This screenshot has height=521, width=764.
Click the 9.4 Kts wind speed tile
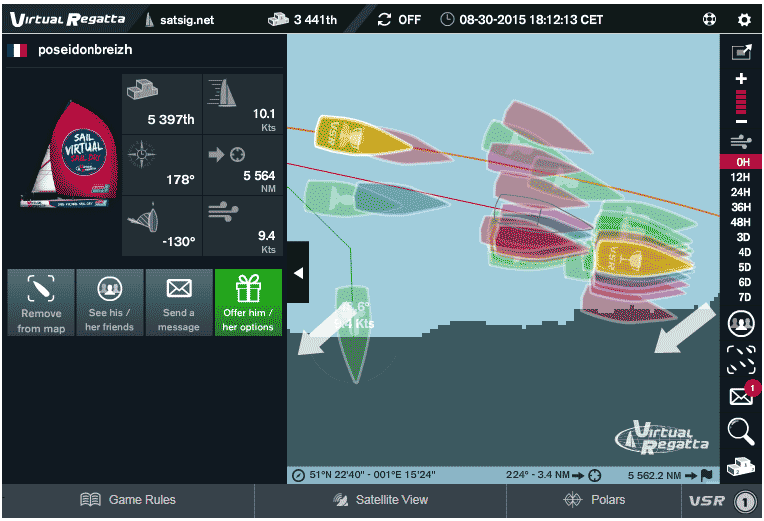(x=243, y=226)
